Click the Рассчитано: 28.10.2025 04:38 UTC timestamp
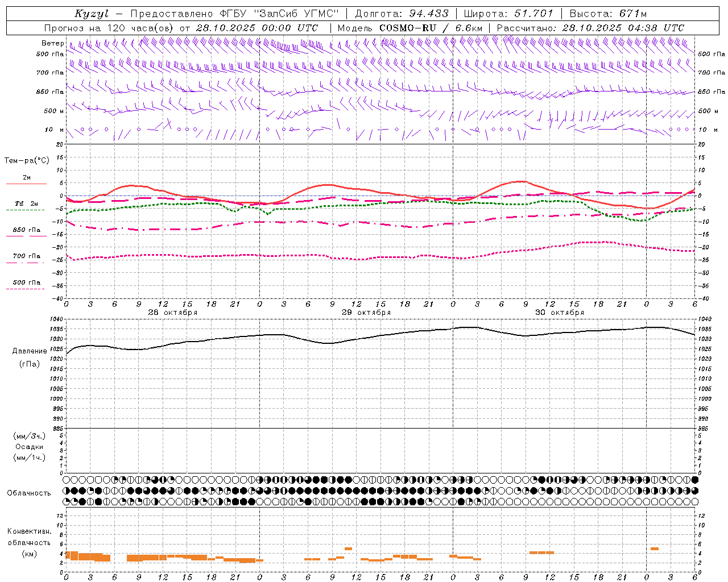Screen dimensions: 728x582 tap(590, 27)
